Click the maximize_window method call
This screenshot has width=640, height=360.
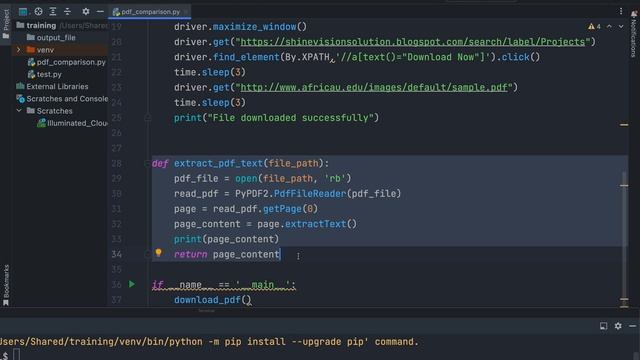pos(254,27)
